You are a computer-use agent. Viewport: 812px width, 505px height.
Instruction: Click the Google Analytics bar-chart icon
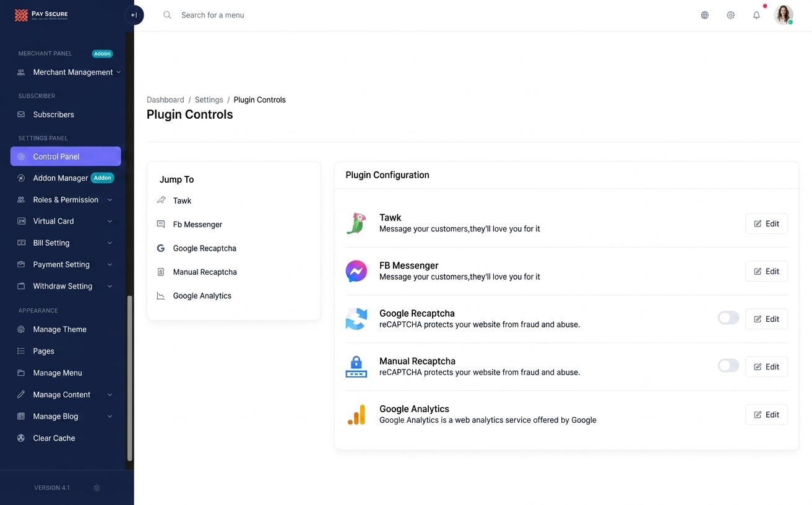click(356, 415)
